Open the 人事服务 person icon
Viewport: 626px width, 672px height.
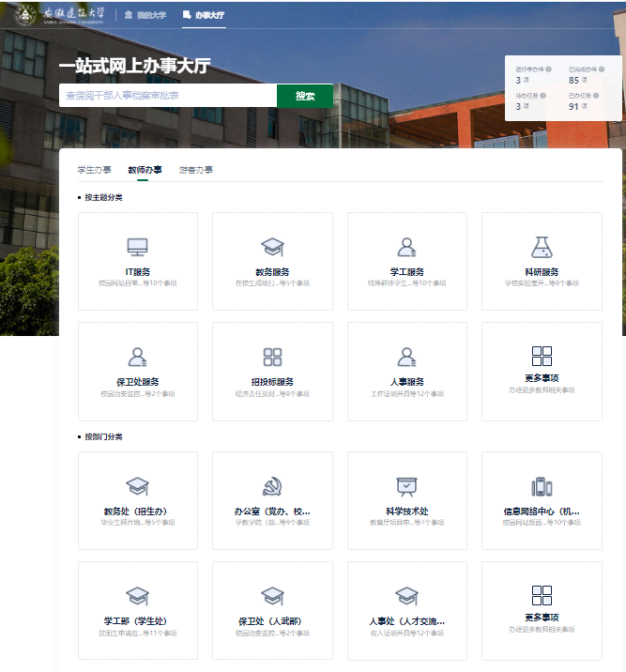[406, 357]
